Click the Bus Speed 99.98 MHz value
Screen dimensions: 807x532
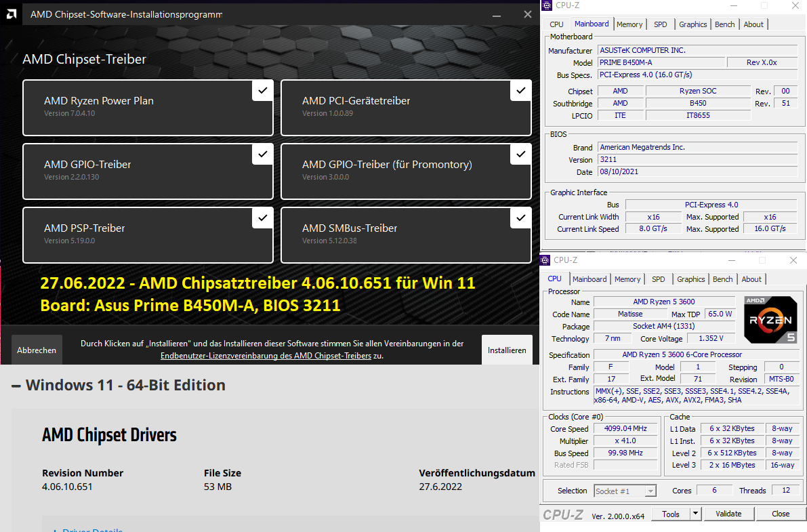625,453
